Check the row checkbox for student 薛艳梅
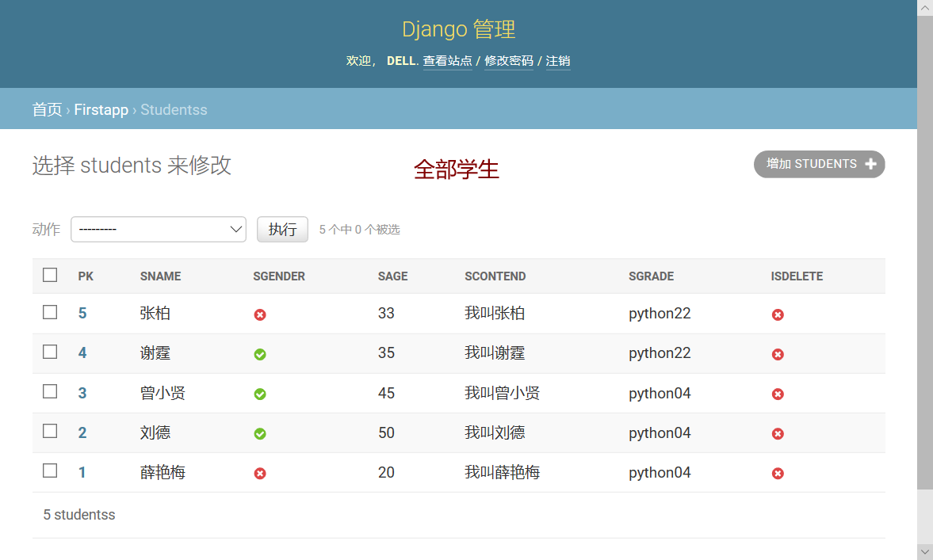This screenshot has width=933, height=560. pyautogui.click(x=50, y=470)
